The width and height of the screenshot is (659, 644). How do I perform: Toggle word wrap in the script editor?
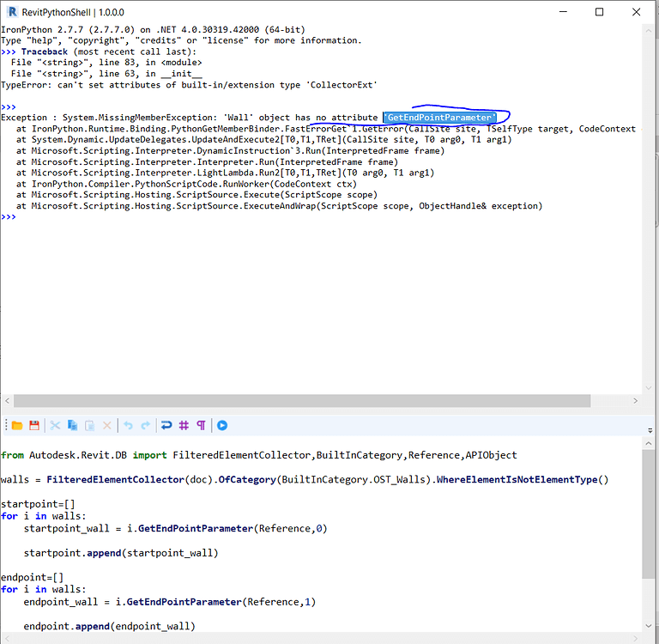point(166,425)
